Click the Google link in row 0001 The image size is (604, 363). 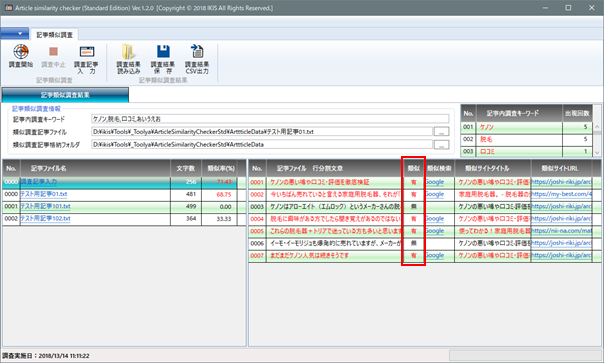pyautogui.click(x=435, y=182)
